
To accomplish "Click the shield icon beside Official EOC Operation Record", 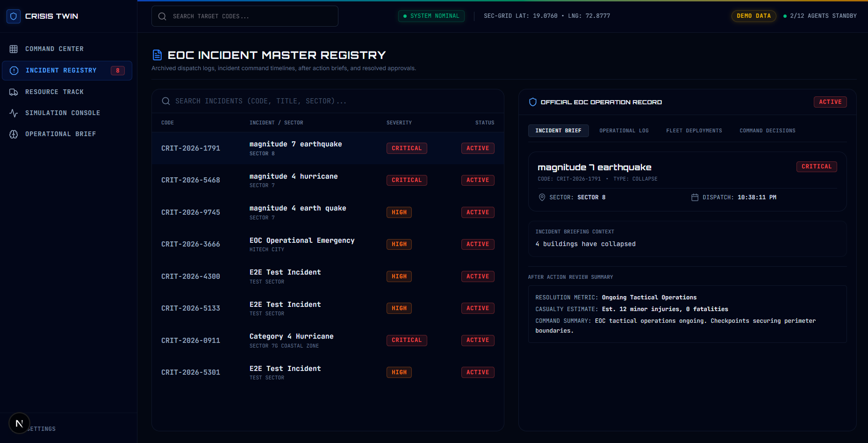I will click(533, 102).
